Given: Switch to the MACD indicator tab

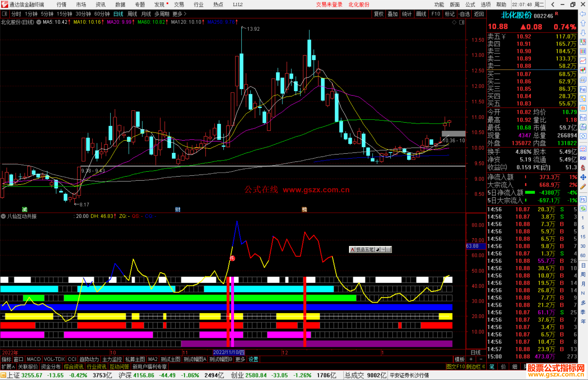Looking at the screenshot, I should (34, 359).
